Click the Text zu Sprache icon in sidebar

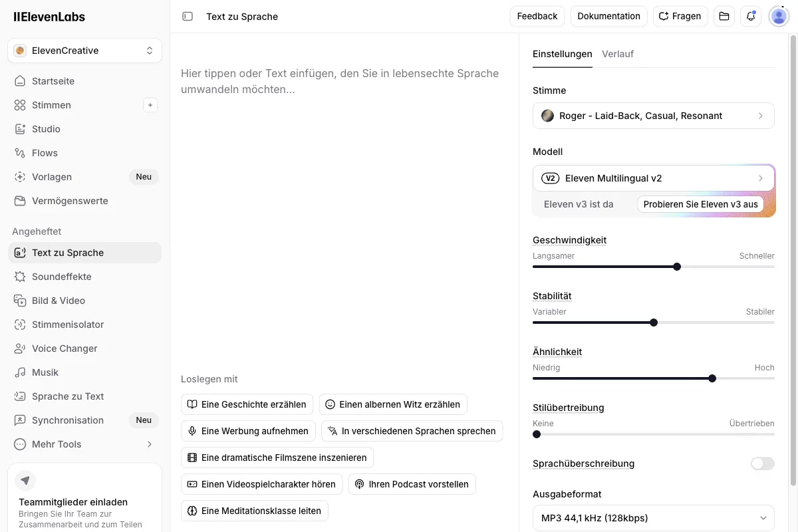pos(20,253)
